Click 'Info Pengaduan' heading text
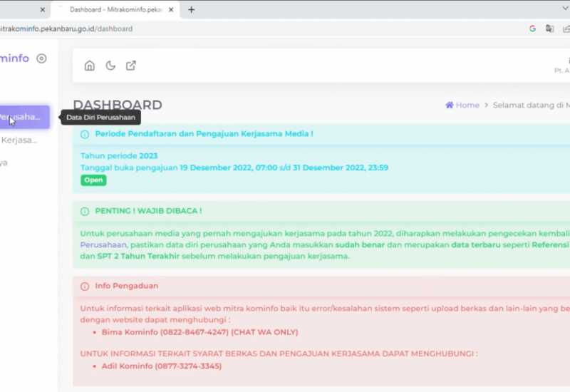This screenshot has height=392, width=570. click(x=127, y=286)
